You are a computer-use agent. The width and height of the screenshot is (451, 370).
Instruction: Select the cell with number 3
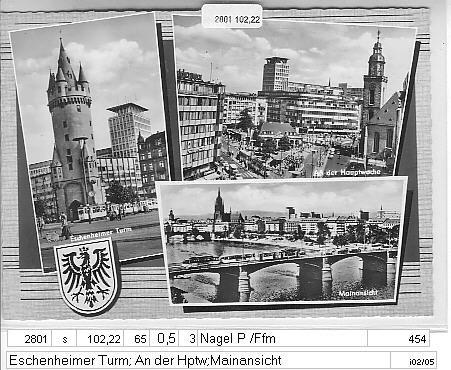tap(188, 339)
